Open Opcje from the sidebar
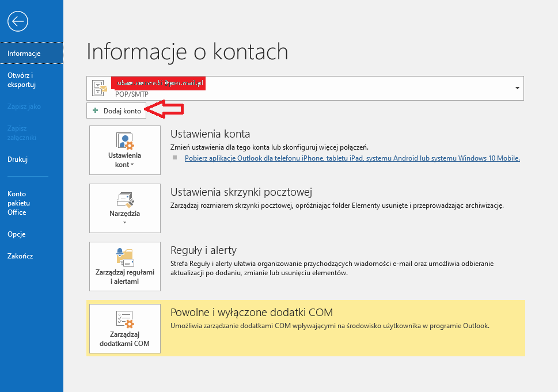This screenshot has height=392, width=558. 16,234
